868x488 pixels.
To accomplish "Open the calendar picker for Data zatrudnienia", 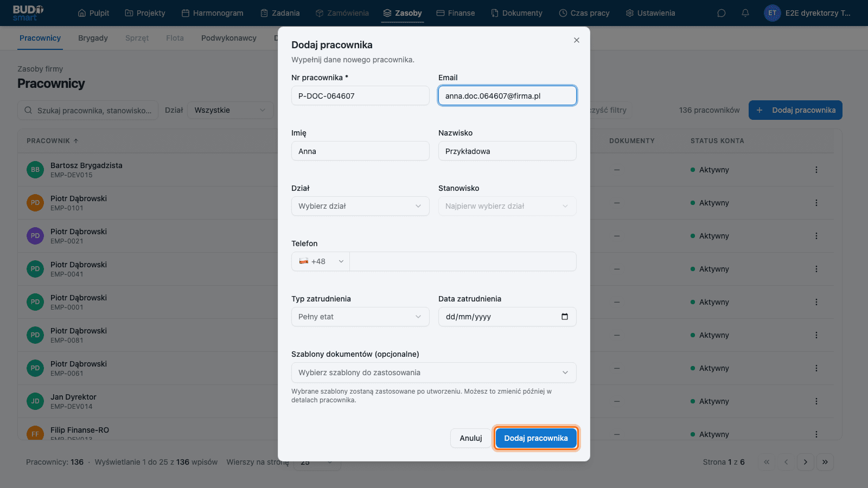I will click(x=565, y=317).
